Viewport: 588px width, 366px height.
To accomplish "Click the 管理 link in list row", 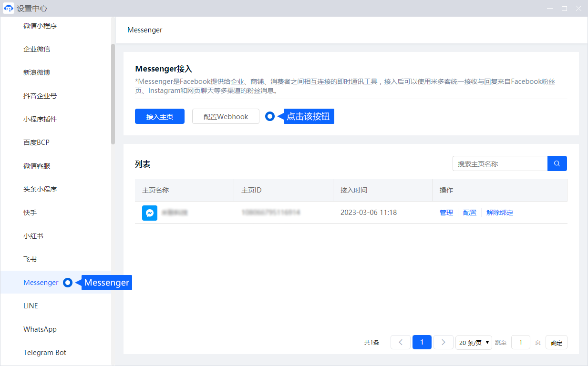I will (x=446, y=213).
